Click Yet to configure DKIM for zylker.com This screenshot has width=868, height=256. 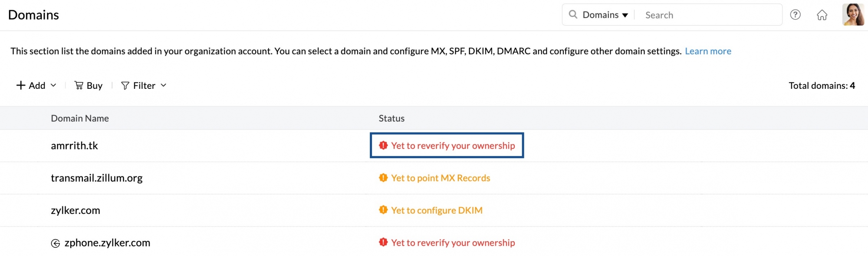(x=437, y=210)
